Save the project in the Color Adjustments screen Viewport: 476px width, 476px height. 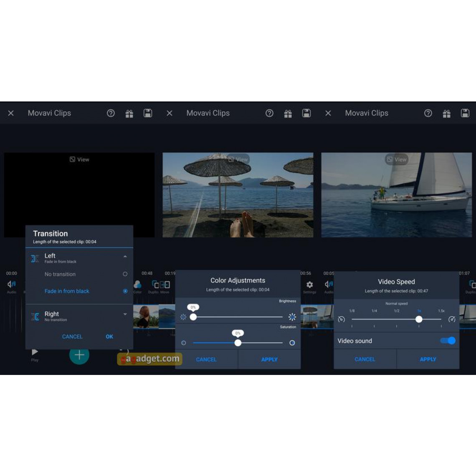306,113
